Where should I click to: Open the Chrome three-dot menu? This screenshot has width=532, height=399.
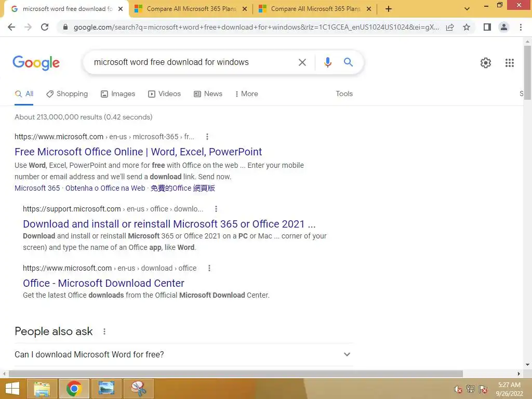[x=521, y=27]
